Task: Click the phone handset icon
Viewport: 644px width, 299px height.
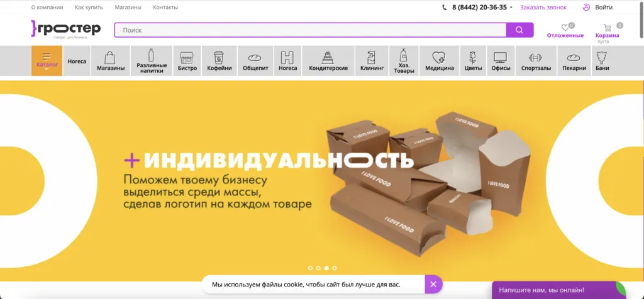Action: (x=445, y=8)
